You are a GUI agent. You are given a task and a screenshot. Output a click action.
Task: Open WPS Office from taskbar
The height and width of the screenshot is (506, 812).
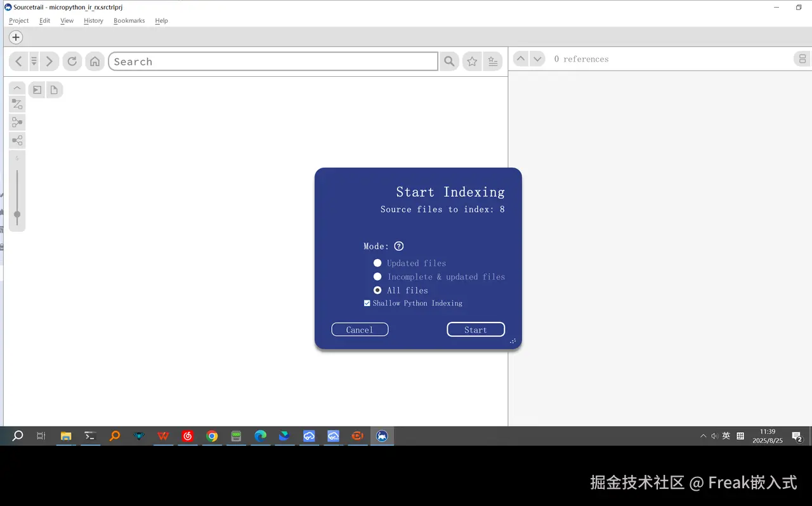point(163,436)
